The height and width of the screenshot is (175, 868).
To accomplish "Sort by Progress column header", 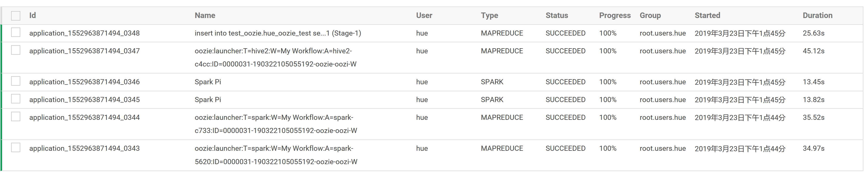I will (x=615, y=15).
